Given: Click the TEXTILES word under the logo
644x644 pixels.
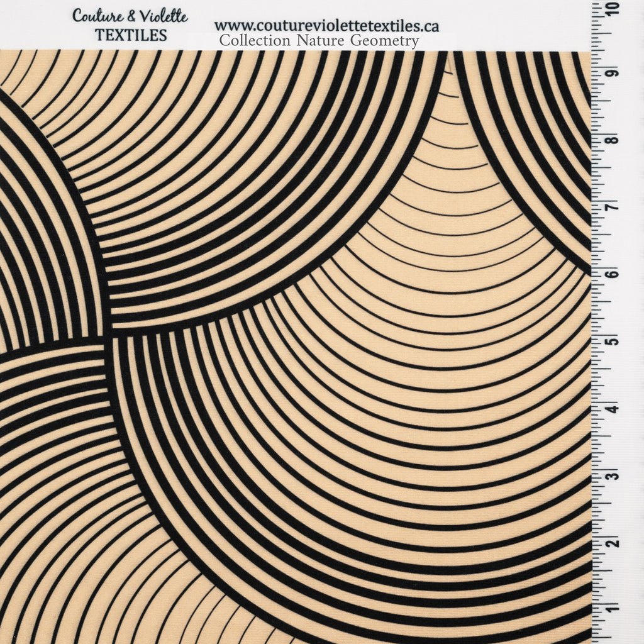Looking at the screenshot, I should click(x=131, y=35).
